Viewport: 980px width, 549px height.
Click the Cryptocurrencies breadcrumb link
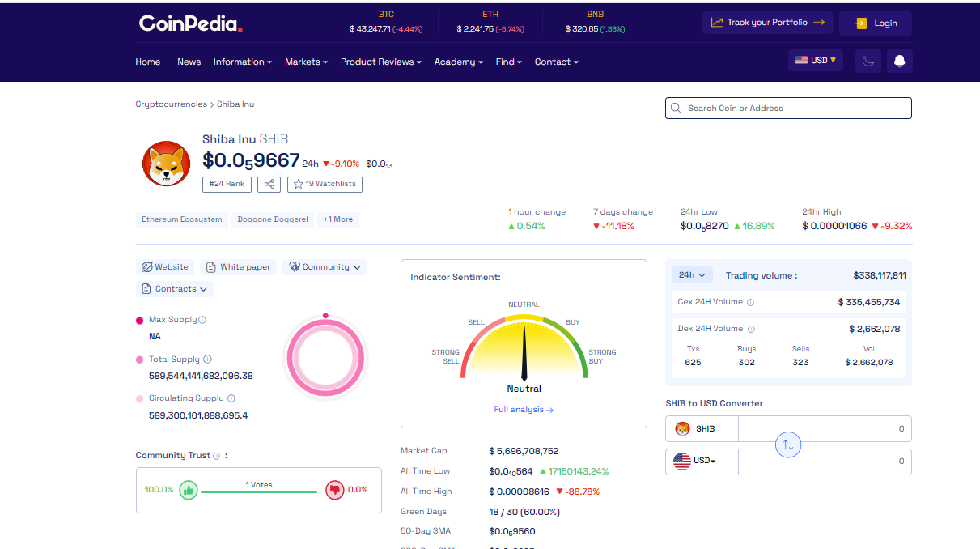click(172, 104)
